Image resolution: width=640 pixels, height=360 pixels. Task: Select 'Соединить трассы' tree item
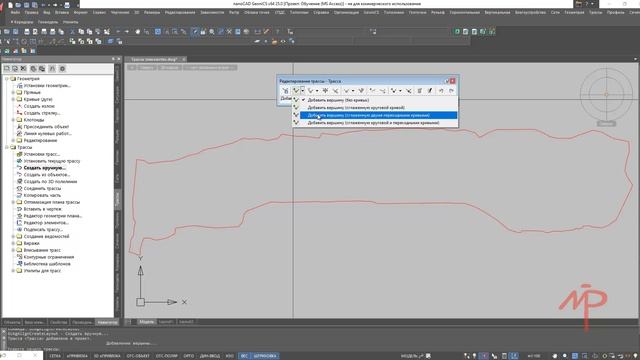pos(42,189)
